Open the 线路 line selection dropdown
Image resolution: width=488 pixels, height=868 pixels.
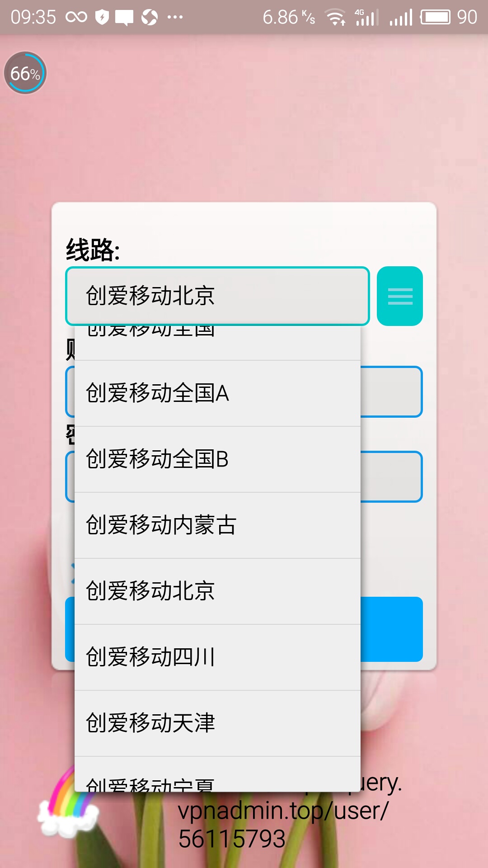pyautogui.click(x=217, y=296)
